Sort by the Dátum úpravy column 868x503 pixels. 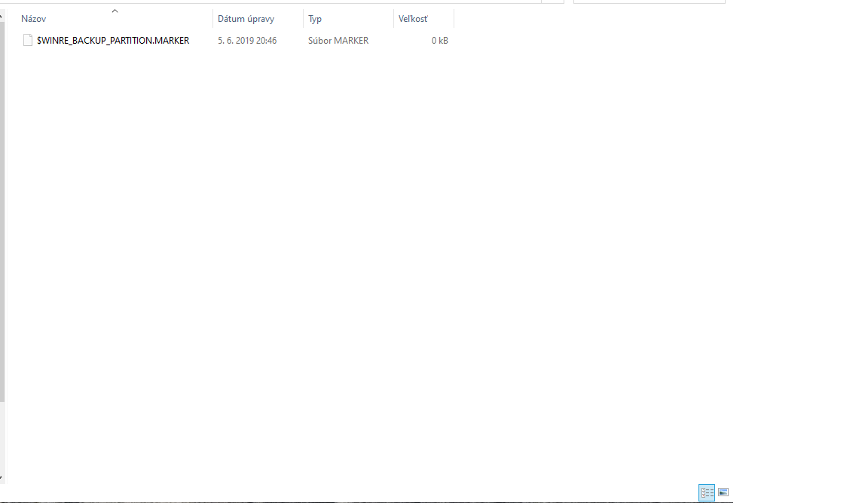(246, 19)
